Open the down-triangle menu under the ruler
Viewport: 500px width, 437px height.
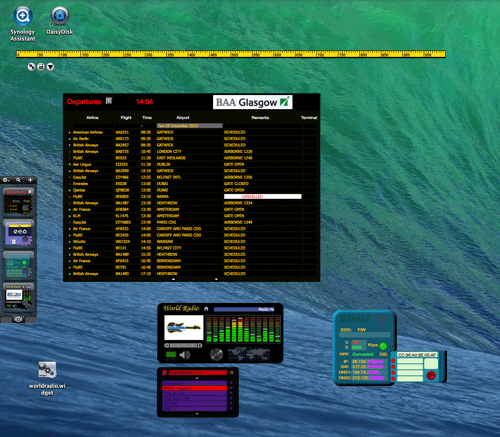[50, 67]
